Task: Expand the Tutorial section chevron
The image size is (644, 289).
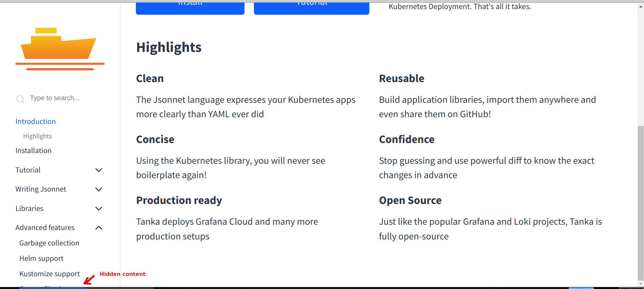Action: (99, 170)
